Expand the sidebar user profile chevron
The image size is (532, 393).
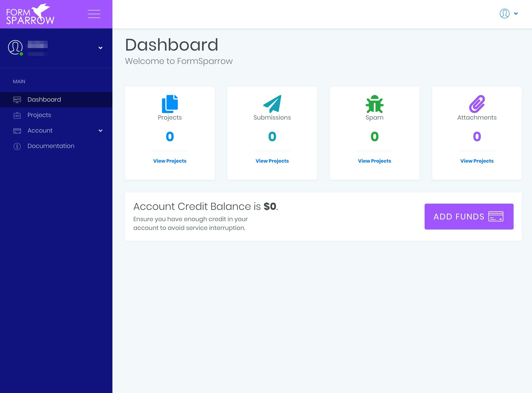(x=100, y=48)
